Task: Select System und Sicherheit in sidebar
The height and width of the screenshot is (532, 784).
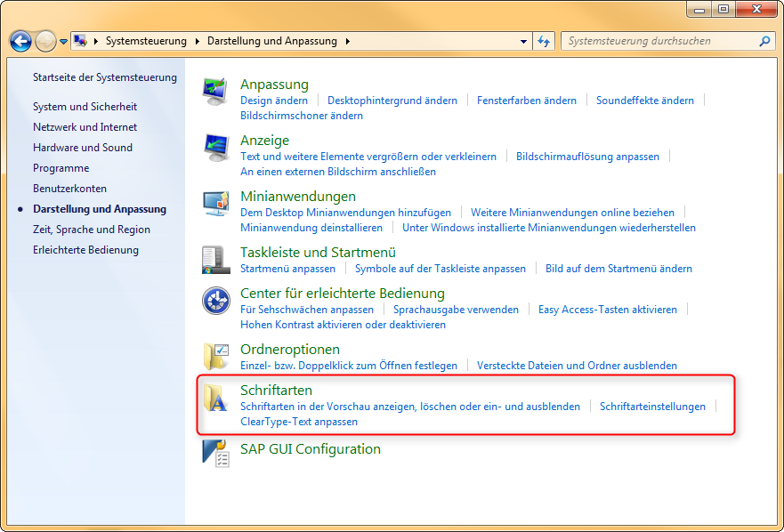Action: tap(85, 107)
